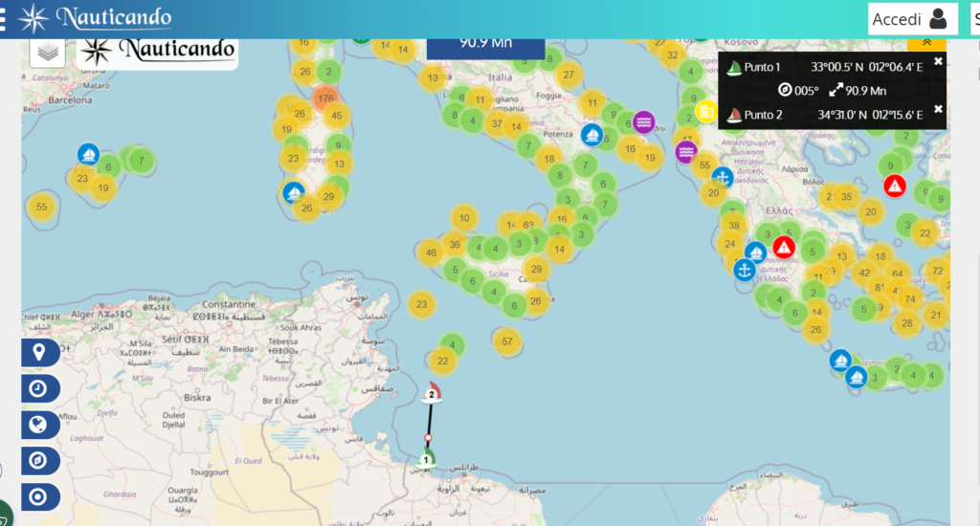This screenshot has height=526, width=980.
Task: Open the hamburger menu in header
Action: [x=4, y=18]
